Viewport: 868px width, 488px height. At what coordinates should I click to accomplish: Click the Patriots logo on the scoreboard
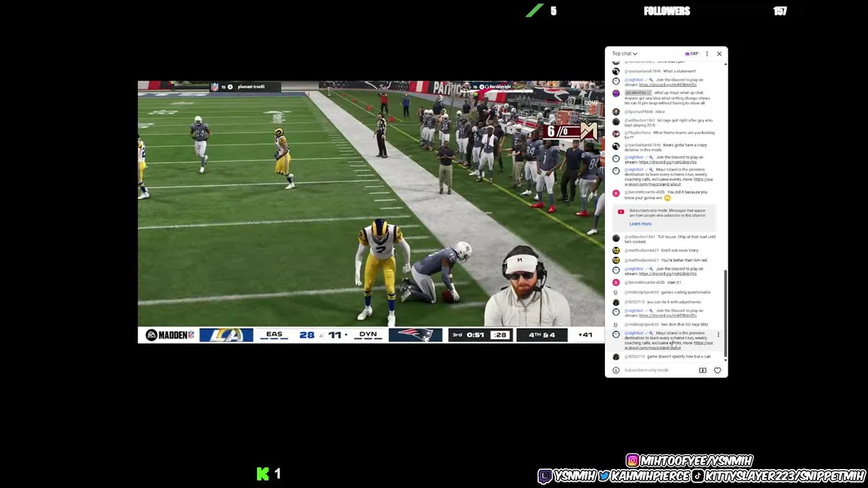pos(415,335)
